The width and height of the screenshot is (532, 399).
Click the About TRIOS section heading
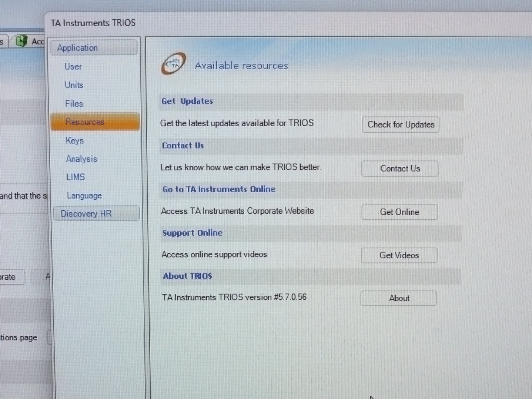click(188, 276)
